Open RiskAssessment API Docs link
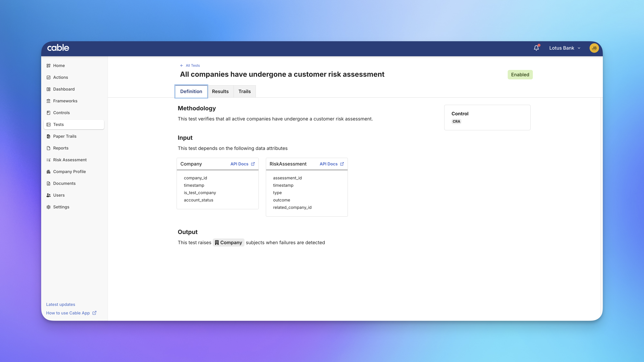Screen dimensions: 644x362 [x=332, y=164]
